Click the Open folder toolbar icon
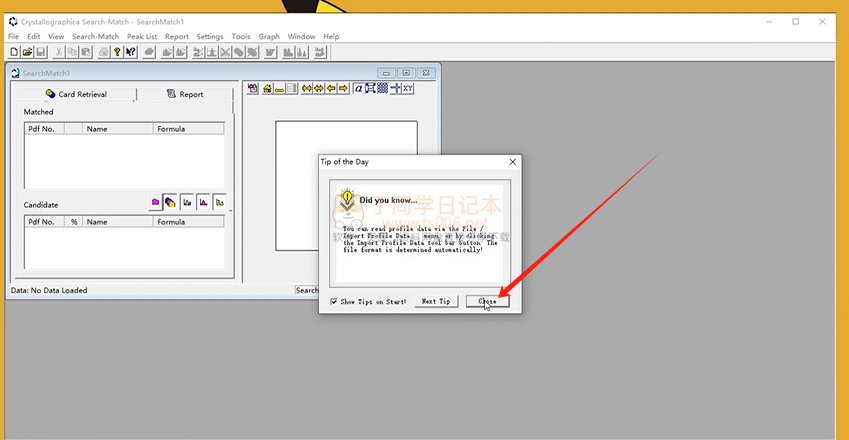The image size is (849, 440). coord(28,52)
